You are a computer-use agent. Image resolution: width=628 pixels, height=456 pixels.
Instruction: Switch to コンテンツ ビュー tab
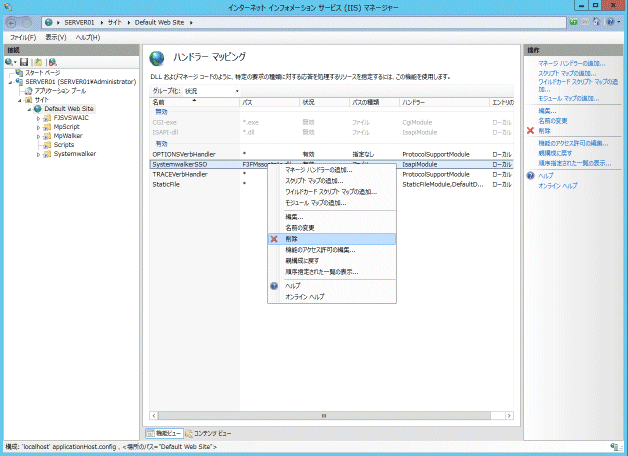(x=208, y=433)
